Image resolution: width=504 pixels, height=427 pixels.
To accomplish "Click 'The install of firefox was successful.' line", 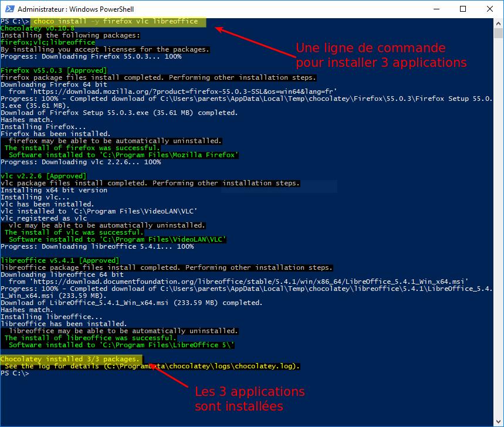I will pos(82,148).
